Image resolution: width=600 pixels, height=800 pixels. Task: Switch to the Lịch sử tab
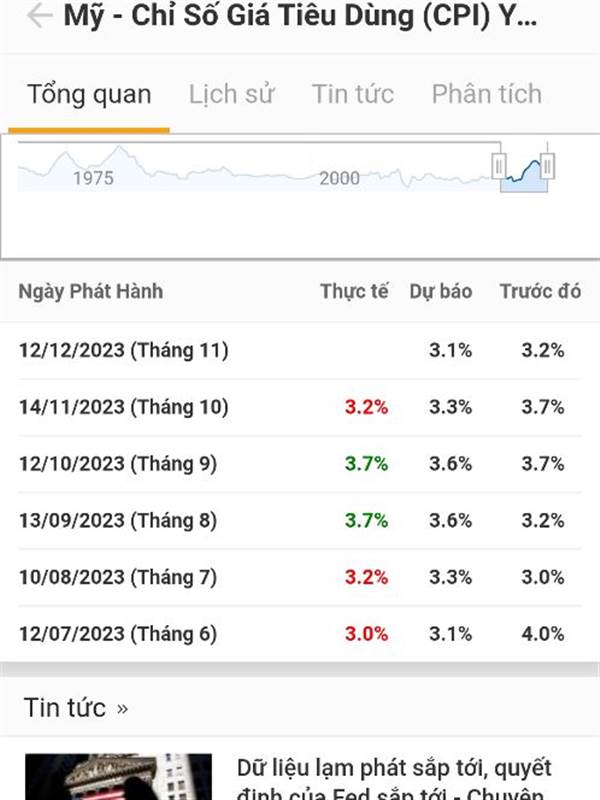pyautogui.click(x=232, y=94)
